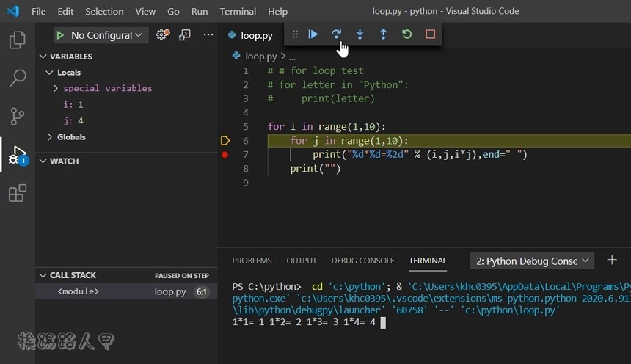Viewport: 631px width, 364px height.
Task: Open the Source Control view
Action: [17, 116]
